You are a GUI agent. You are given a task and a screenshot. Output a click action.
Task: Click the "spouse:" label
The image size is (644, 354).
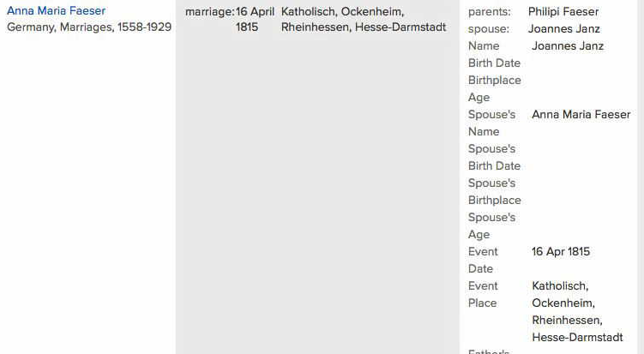coord(488,29)
